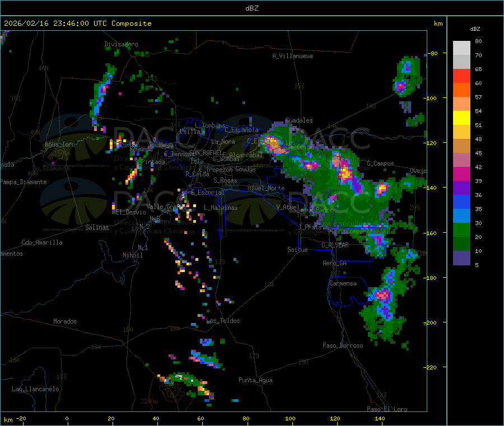Screen dimensions: 504x426
Task: Click the Lag.Llancanelo map label
Action: (x=35, y=389)
